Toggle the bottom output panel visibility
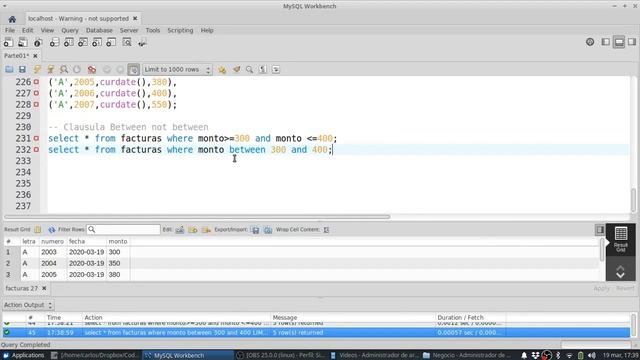The width and height of the screenshot is (640, 360). 619,42
